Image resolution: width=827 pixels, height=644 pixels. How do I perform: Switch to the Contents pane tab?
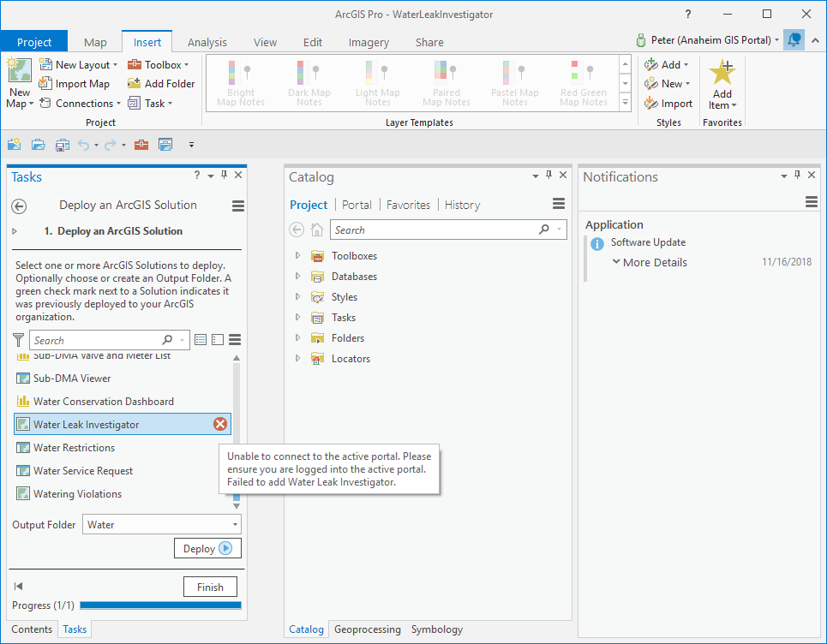[32, 629]
